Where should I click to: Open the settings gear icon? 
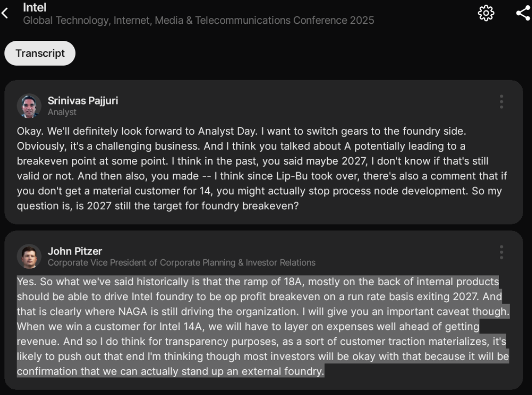[486, 14]
